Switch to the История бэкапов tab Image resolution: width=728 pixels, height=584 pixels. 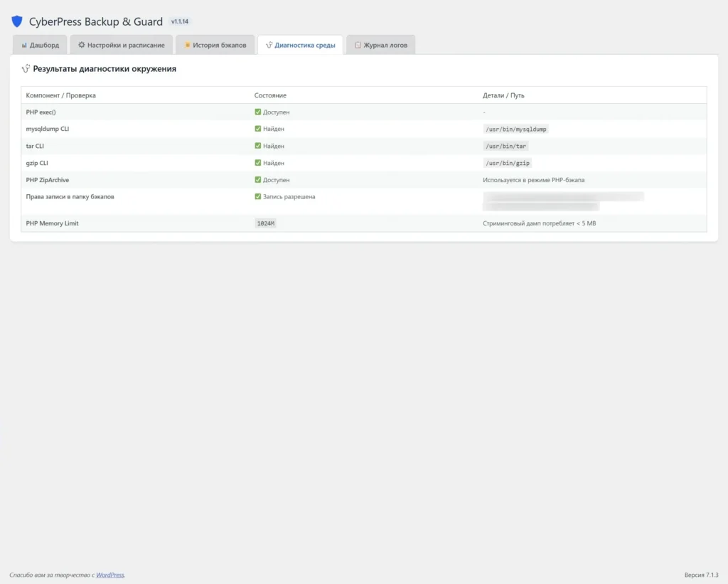click(x=215, y=45)
